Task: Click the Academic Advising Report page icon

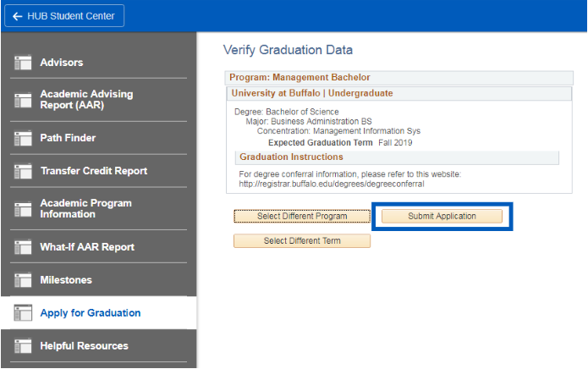Action: click(x=23, y=100)
